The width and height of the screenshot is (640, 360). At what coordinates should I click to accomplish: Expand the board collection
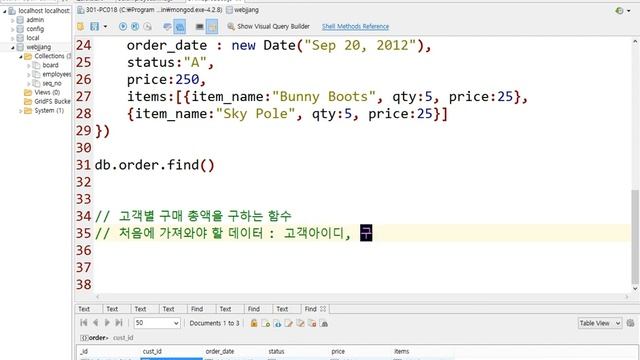[29, 65]
